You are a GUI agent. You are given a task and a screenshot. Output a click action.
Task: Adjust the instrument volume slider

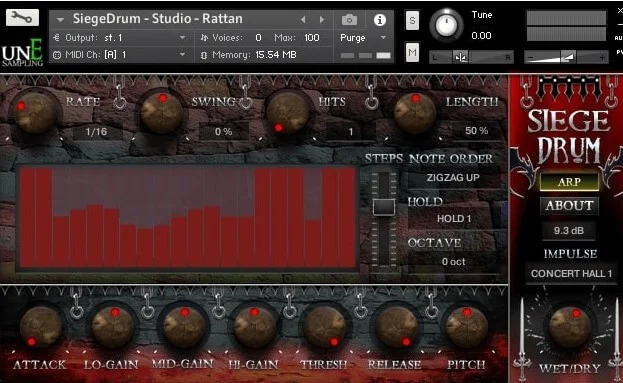pyautogui.click(x=566, y=57)
